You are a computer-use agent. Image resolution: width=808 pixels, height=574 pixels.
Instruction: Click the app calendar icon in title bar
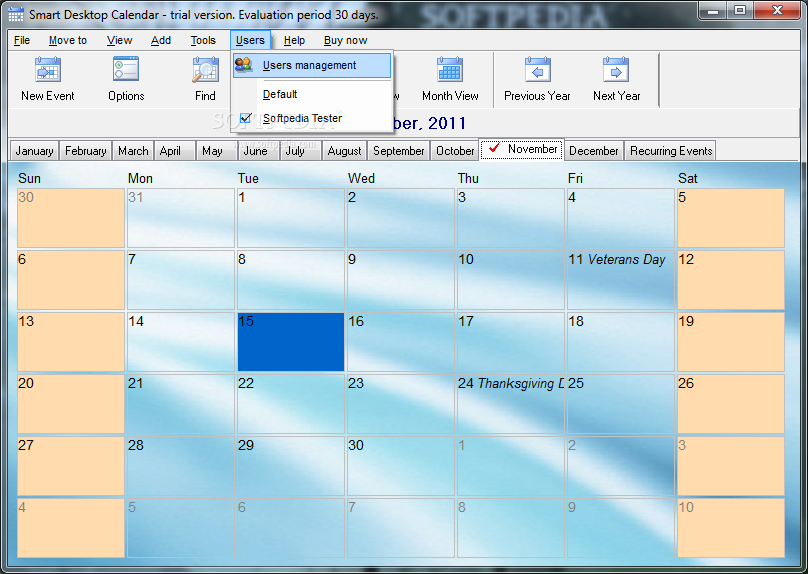(x=16, y=14)
